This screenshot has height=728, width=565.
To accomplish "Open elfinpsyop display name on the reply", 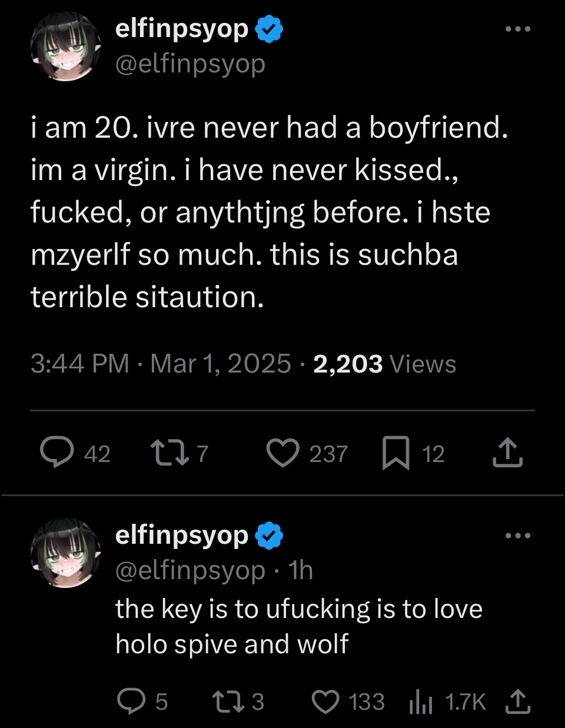I will coord(182,536).
